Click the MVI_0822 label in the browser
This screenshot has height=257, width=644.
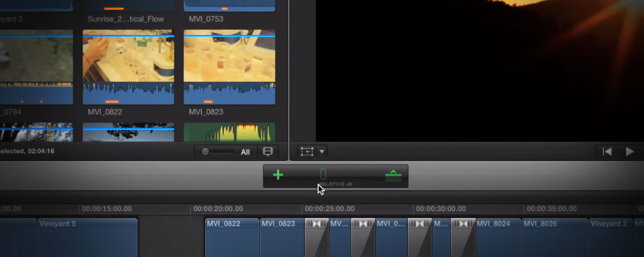105,112
